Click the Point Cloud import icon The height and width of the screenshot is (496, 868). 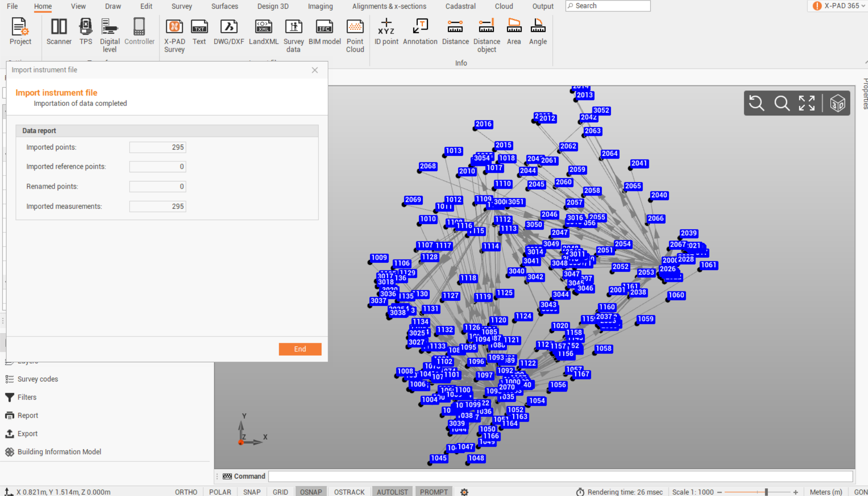[x=355, y=32]
